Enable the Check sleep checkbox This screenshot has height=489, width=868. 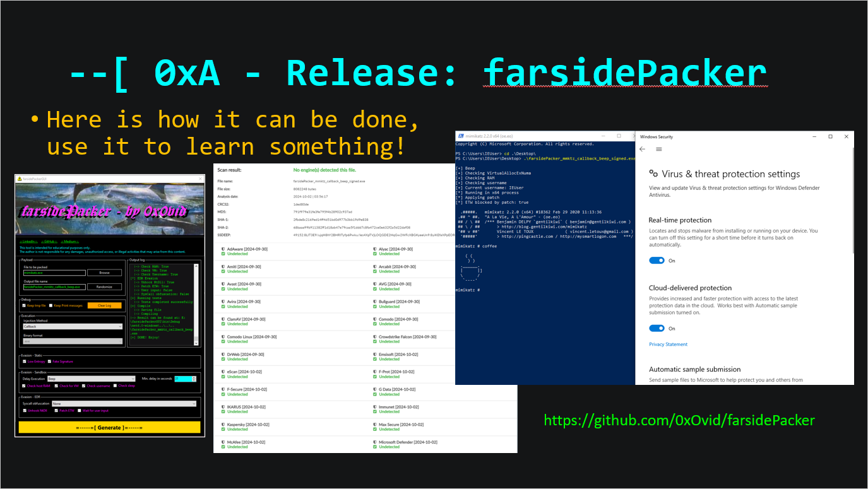tap(115, 386)
